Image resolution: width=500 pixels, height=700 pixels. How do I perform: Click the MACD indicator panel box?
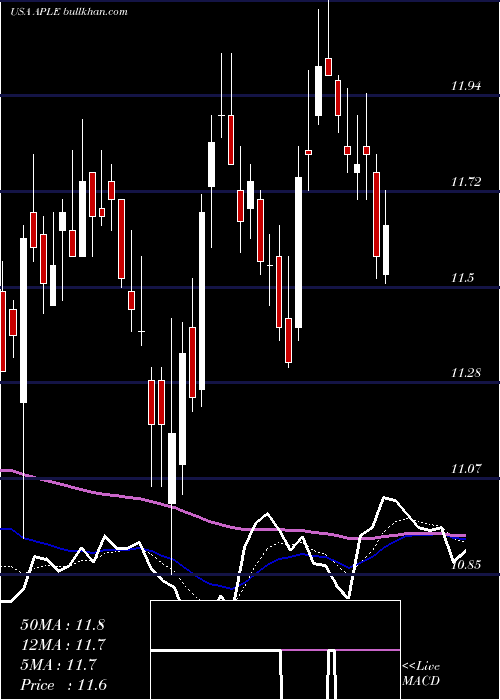pyautogui.click(x=275, y=650)
